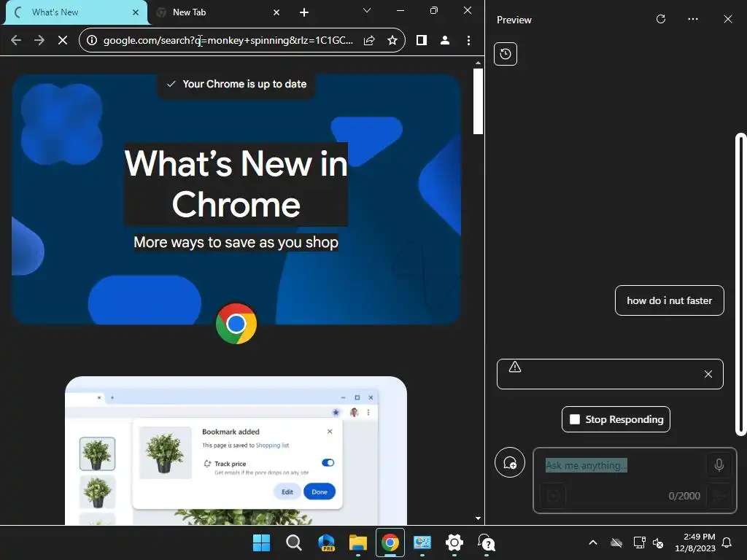Toggle the Track price switch
This screenshot has width=747, height=560.
click(x=328, y=463)
